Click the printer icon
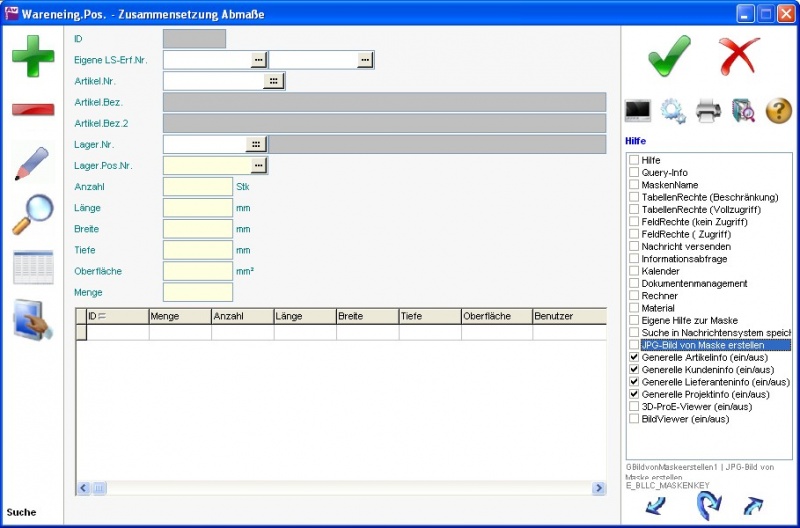800x528 pixels. click(708, 111)
